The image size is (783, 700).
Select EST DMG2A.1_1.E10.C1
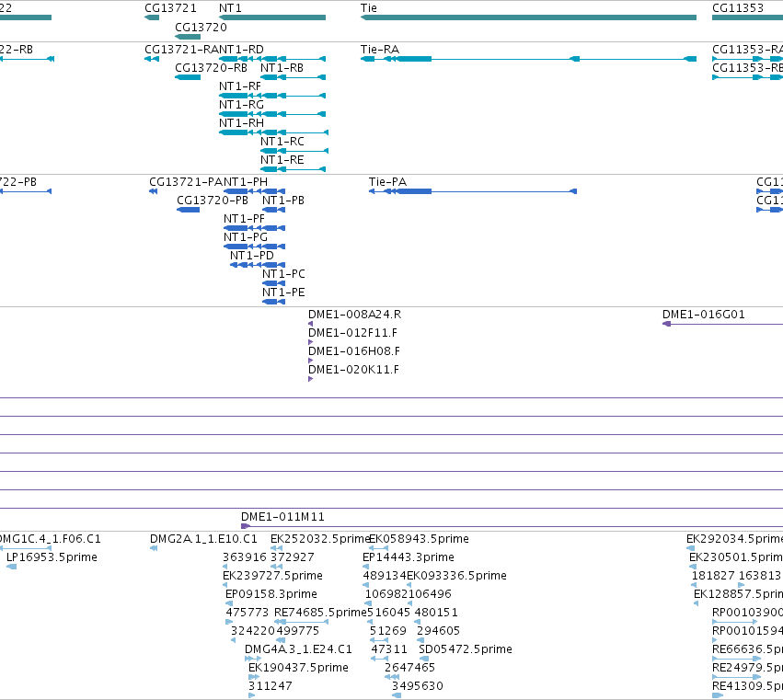coord(154,548)
